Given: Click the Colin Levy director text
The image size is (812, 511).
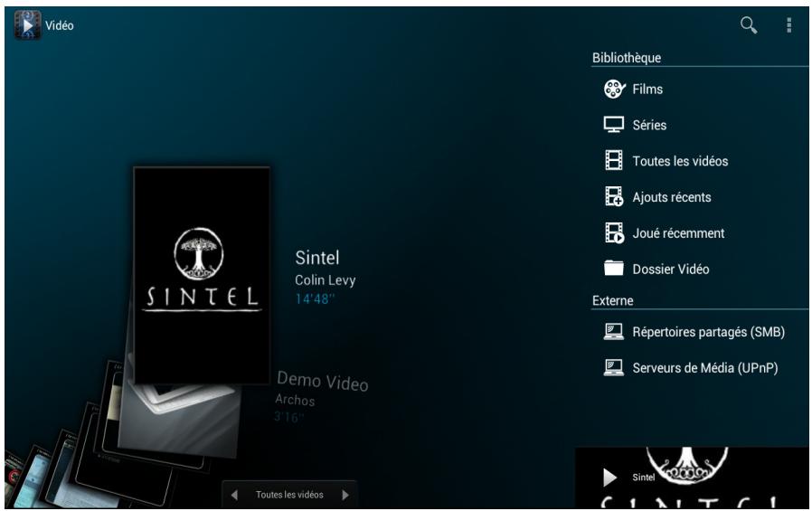Looking at the screenshot, I should (326, 280).
